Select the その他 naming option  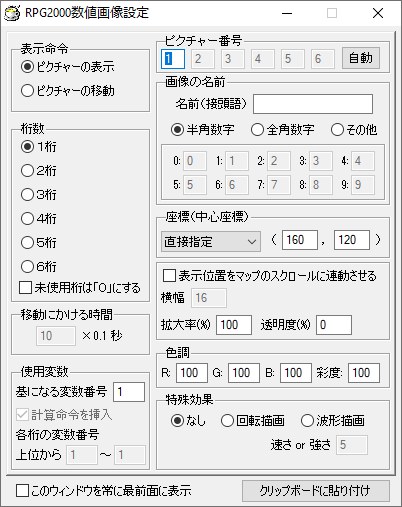point(354,130)
